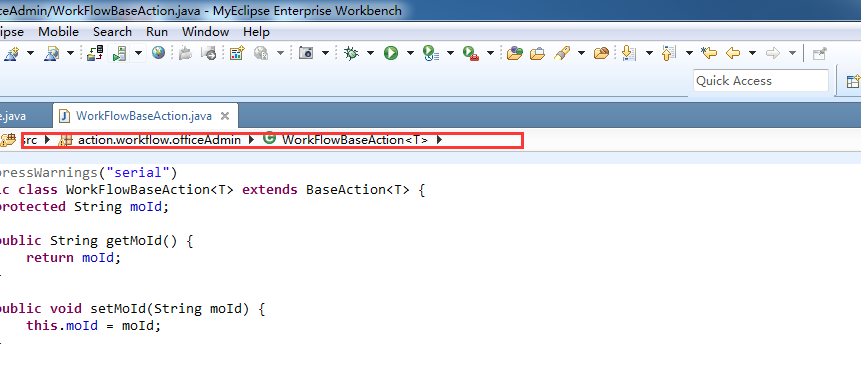The width and height of the screenshot is (861, 367).
Task: Open the Window menu
Action: 205,32
